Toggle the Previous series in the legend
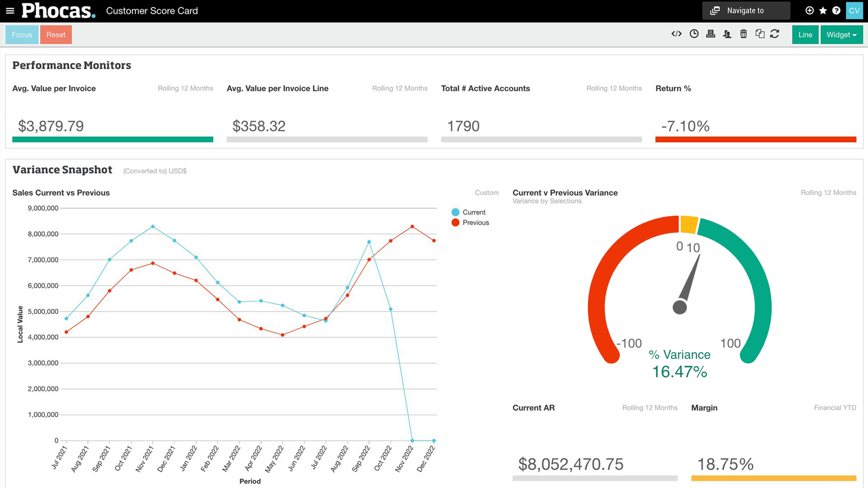Viewport: 868px width, 488px height. pyautogui.click(x=470, y=223)
